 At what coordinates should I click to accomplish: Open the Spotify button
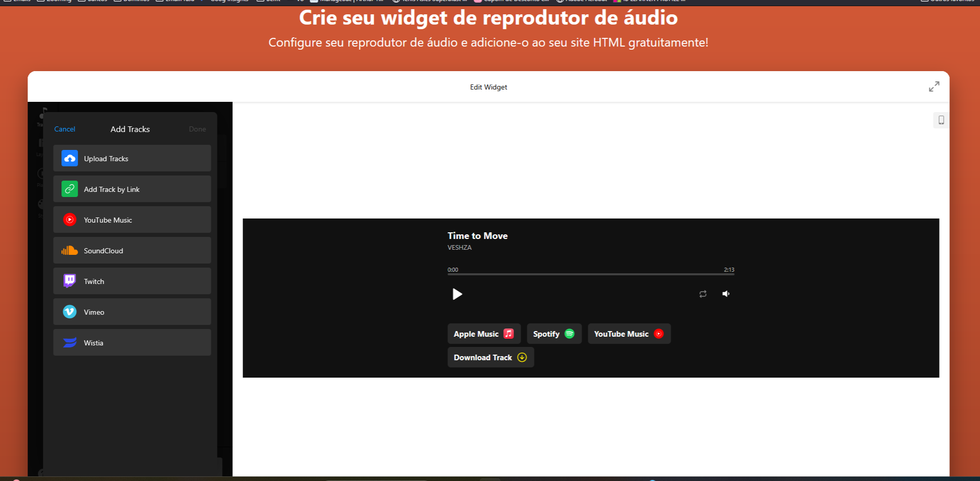pos(554,334)
